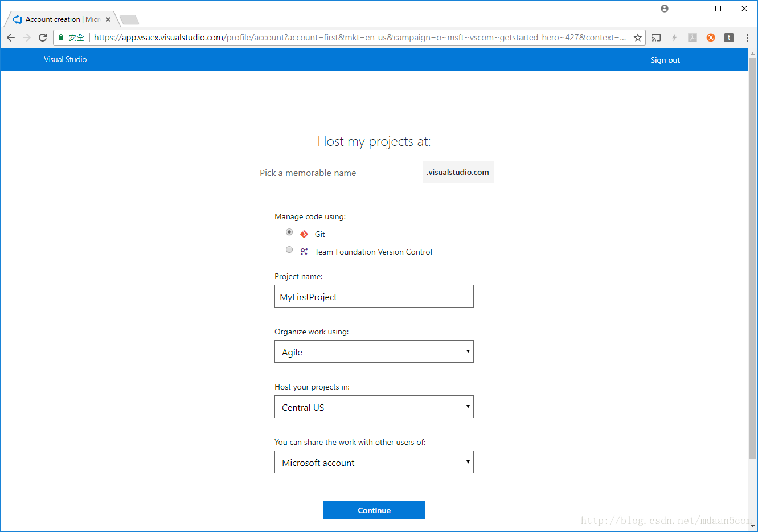This screenshot has width=758, height=532.
Task: Click the 'Pick a memorable name' field
Action: (339, 172)
